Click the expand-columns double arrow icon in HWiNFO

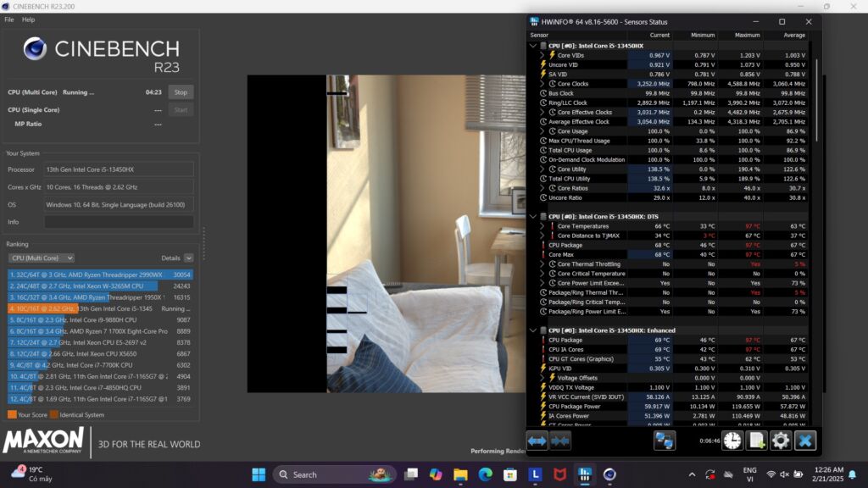click(537, 441)
